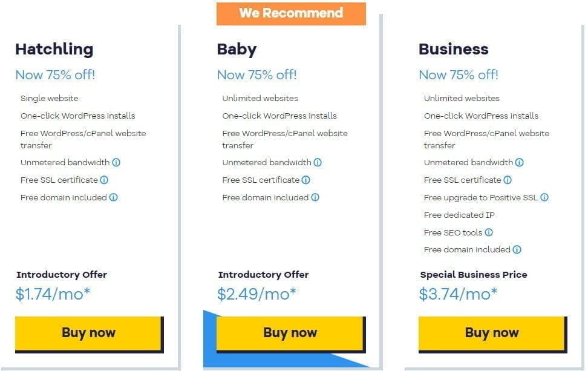Viewport: 588px width, 371px height.
Task: Click Buy now for the Baby plan
Action: [290, 332]
